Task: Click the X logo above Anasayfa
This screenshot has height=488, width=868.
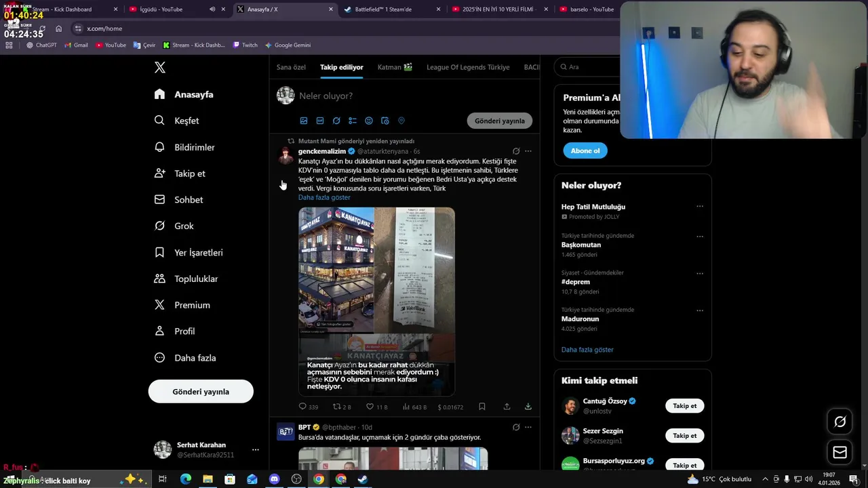Action: tap(160, 67)
